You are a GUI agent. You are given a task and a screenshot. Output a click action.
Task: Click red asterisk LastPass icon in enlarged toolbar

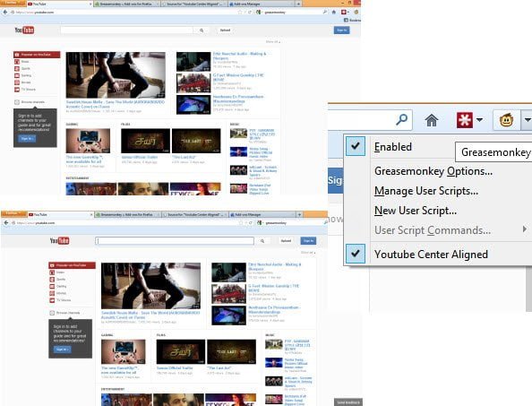coord(465,120)
